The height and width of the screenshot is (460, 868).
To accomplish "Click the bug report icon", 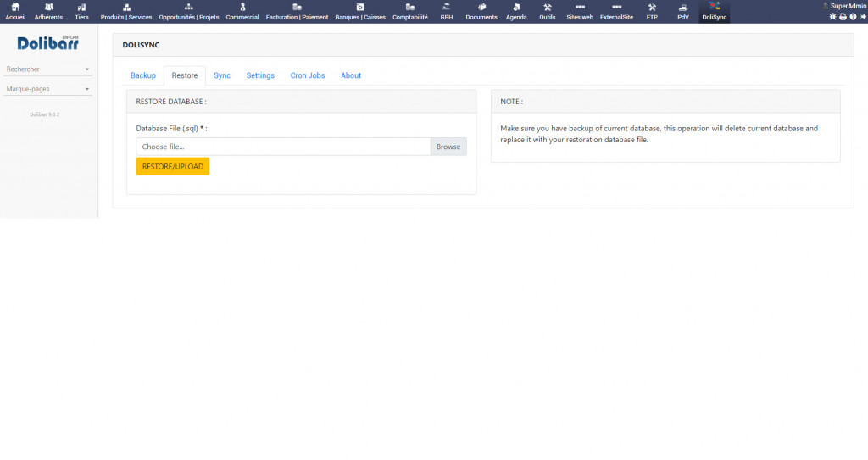I will (x=832, y=17).
